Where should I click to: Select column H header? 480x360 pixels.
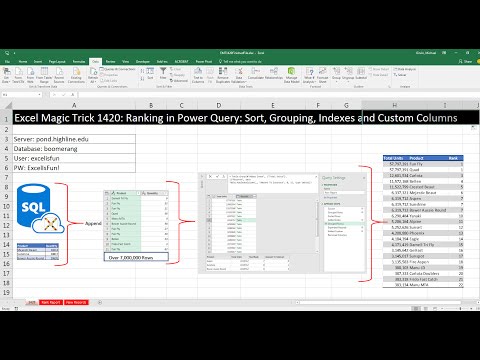(x=394, y=105)
